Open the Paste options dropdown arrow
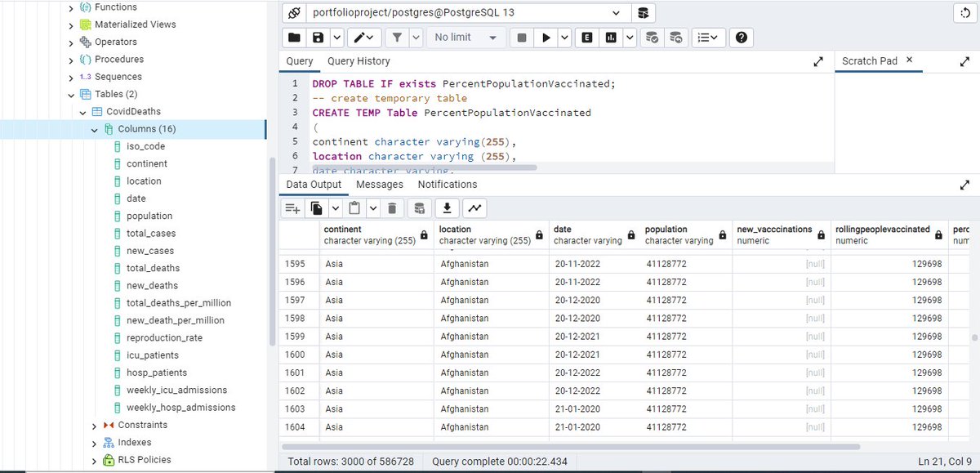Viewport: 980px width, 473px height. pyautogui.click(x=372, y=208)
